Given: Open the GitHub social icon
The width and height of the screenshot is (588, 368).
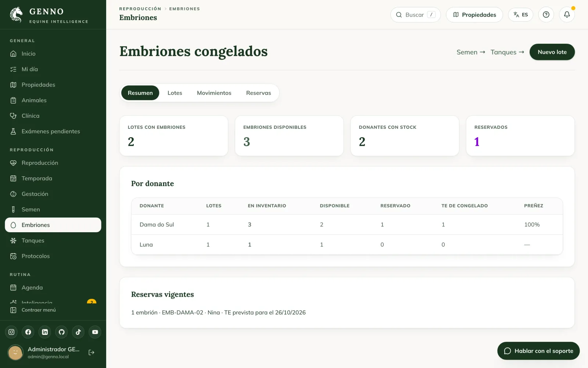Looking at the screenshot, I should tap(62, 332).
